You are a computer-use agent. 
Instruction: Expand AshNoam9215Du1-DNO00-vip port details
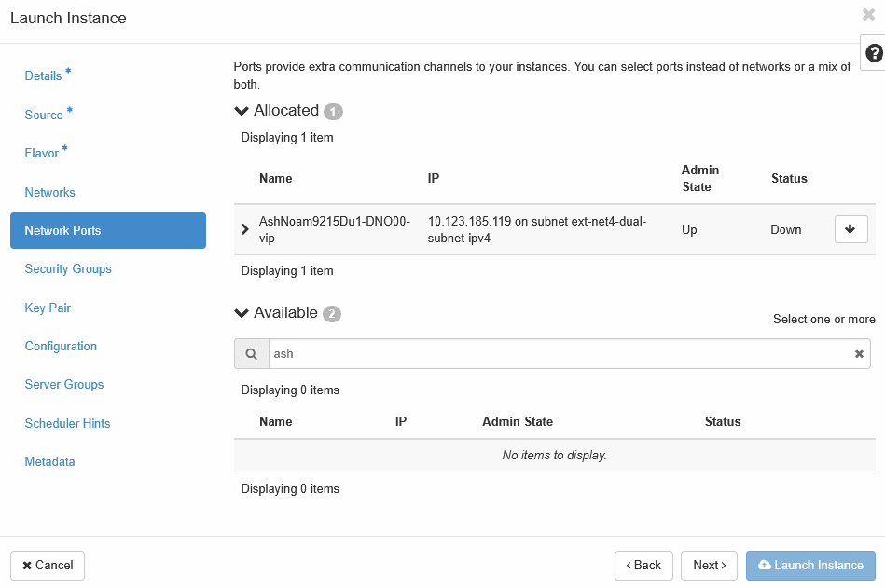(245, 229)
